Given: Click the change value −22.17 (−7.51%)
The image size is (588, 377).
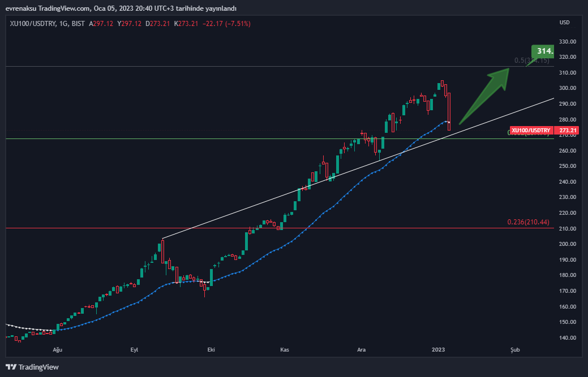Looking at the screenshot, I should pyautogui.click(x=226, y=24).
